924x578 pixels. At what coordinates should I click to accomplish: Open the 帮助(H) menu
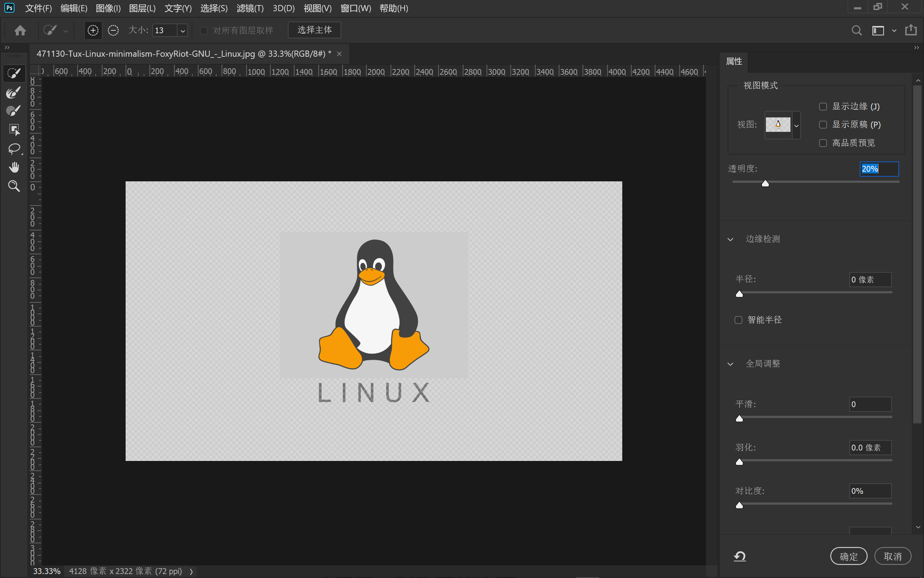(x=394, y=8)
